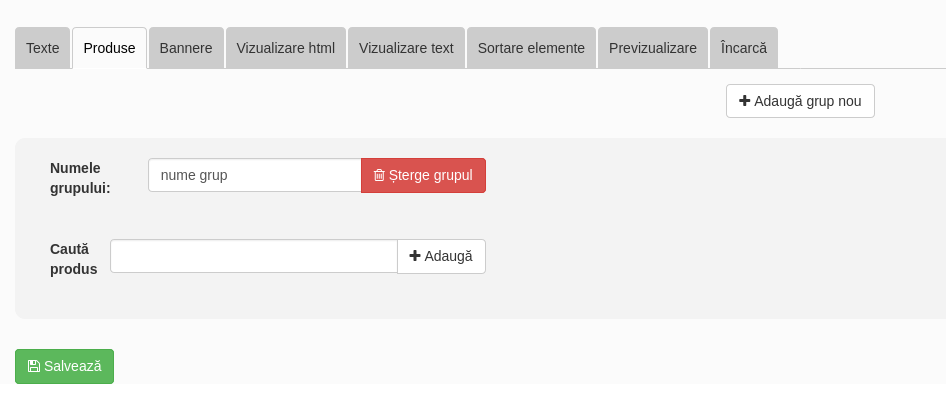Screen dimensions: 946x403
Task: Delete the group via Șterge grupul text
Action: point(430,176)
